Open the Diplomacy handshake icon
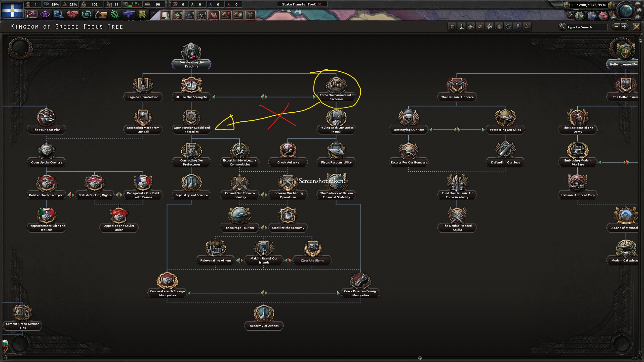The width and height of the screenshot is (644, 362). (x=72, y=15)
